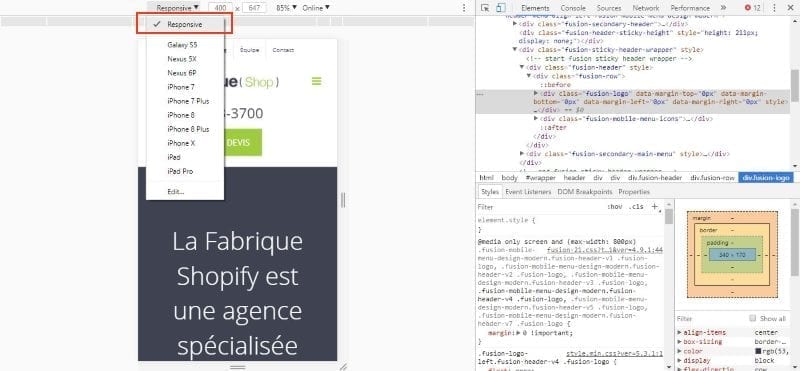Open the Responsive device dropdown
This screenshot has width=800, height=371.
pos(177,8)
